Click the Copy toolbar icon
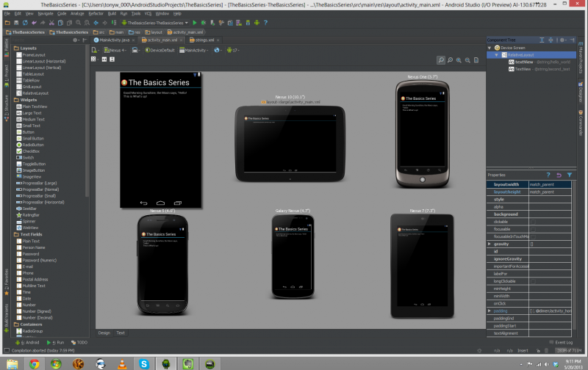The height and width of the screenshot is (370, 588). coord(60,23)
